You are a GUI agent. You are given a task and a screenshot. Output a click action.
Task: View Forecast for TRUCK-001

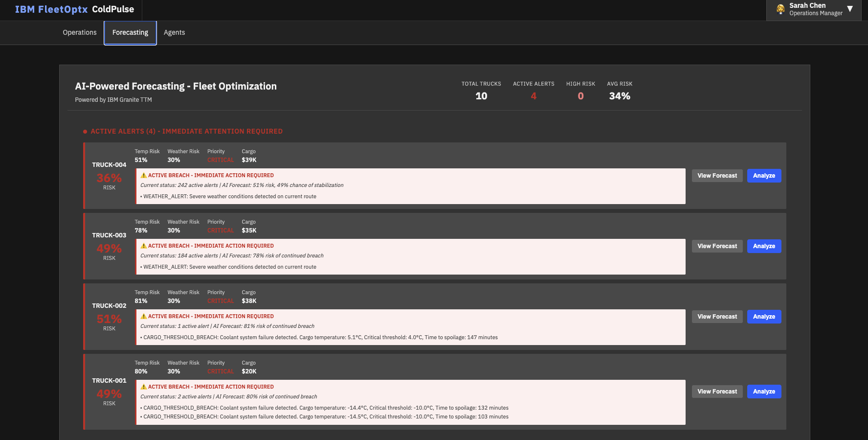[x=717, y=392]
